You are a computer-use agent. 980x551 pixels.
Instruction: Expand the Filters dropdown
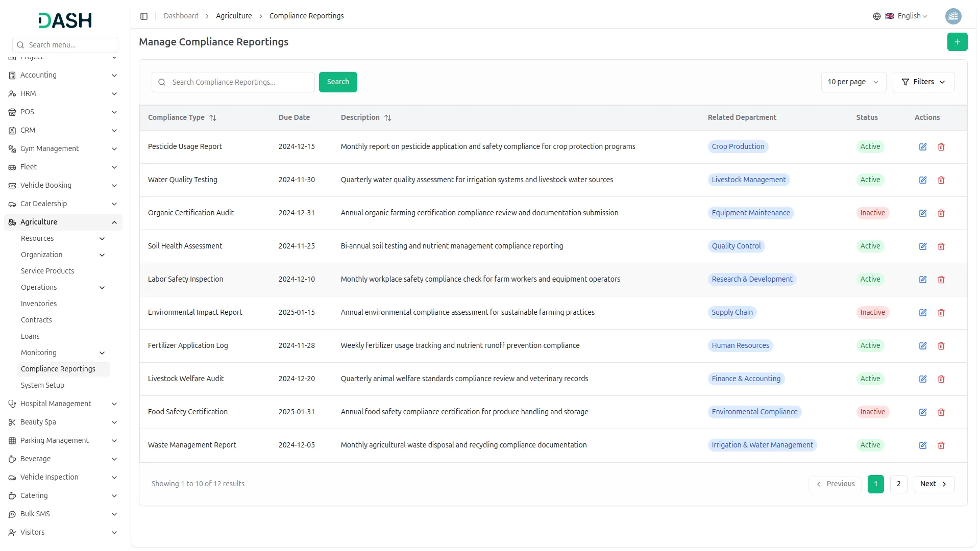point(923,82)
